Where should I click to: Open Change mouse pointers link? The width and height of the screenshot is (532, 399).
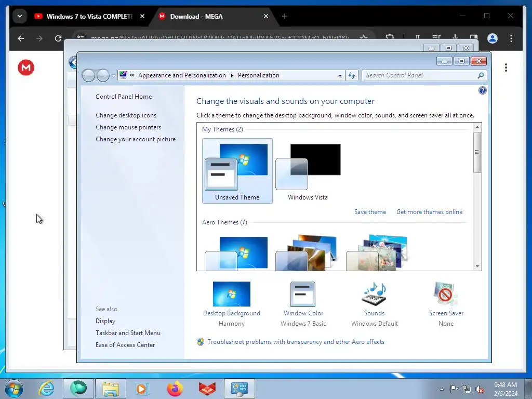coord(128,127)
